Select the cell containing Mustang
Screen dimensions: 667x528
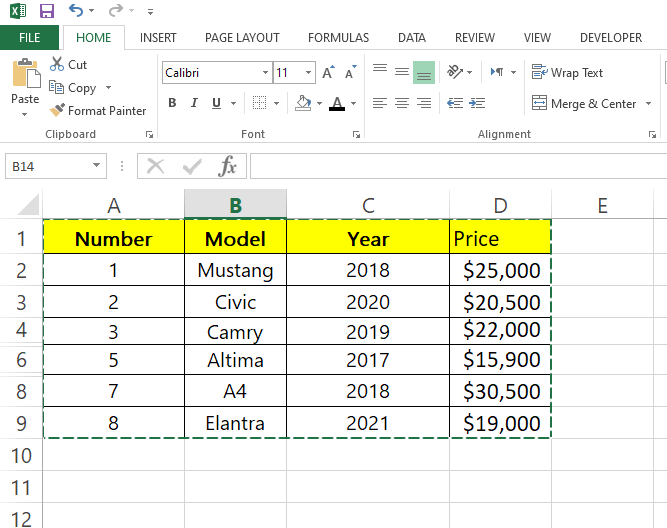[x=235, y=270]
